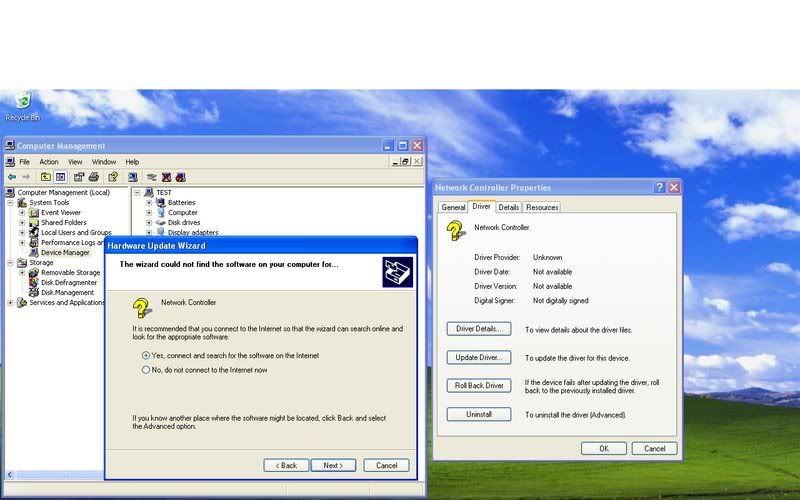Select Removable Storage in the console tree
The height and width of the screenshot is (500, 800).
click(x=70, y=272)
